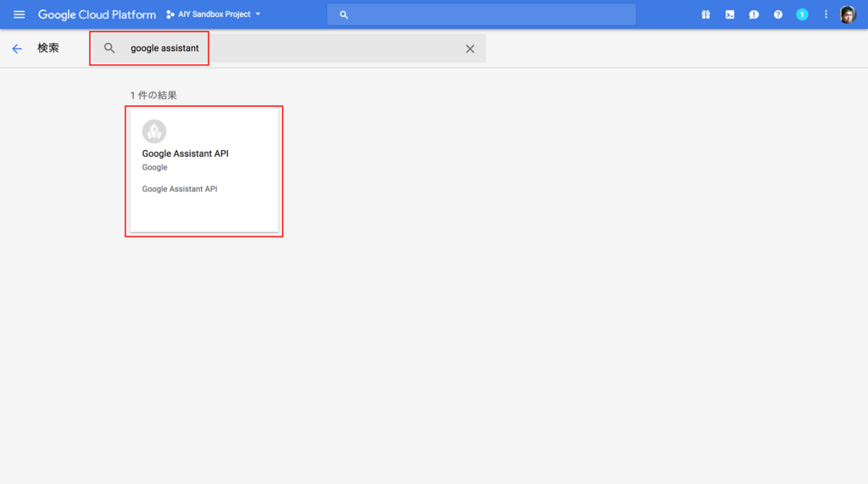Screen dimensions: 868x484
Task: Click the search icon beside 'google assistant'
Action: pos(109,48)
